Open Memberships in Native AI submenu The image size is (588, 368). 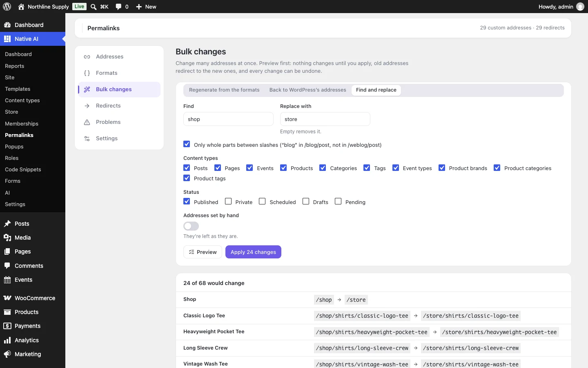click(22, 124)
